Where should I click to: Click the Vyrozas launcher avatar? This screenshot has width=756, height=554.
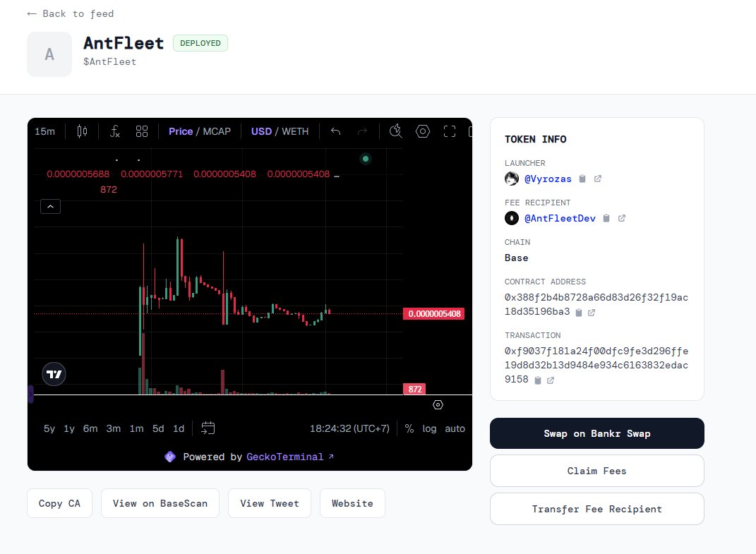click(x=512, y=179)
